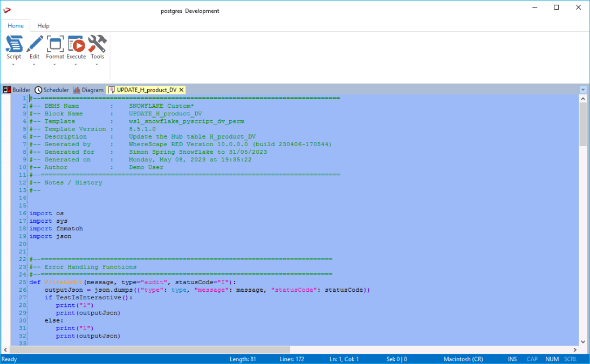
Task: Click the scroll down arrow of editor
Action: point(583,341)
